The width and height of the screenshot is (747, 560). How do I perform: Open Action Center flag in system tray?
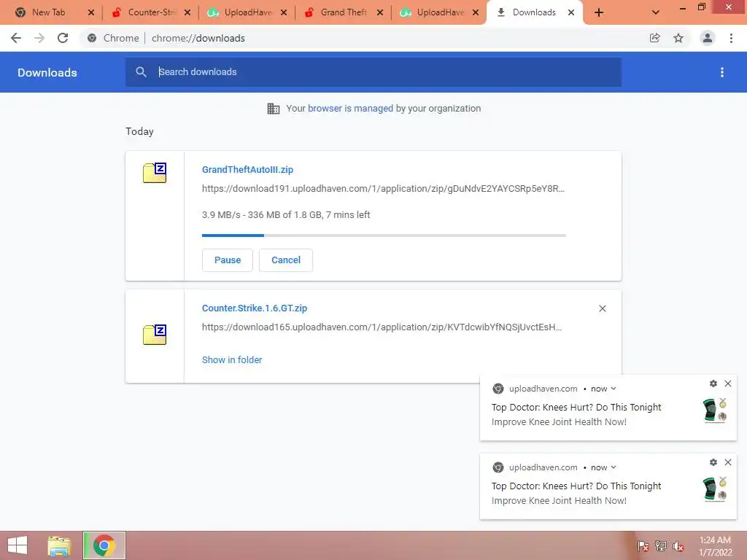pyautogui.click(x=643, y=546)
